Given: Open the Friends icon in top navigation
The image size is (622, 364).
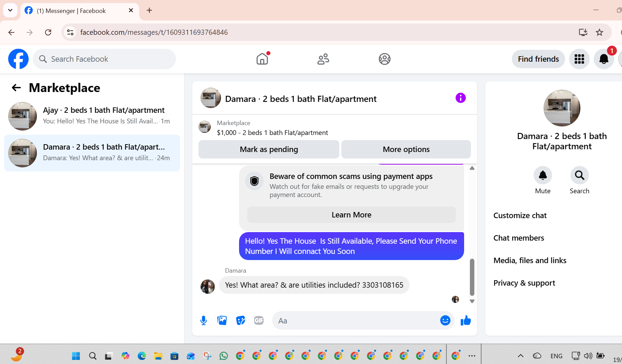Looking at the screenshot, I should tap(323, 59).
